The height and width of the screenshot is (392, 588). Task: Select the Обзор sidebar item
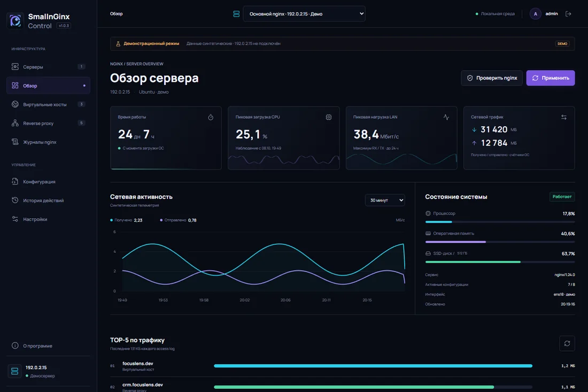48,86
